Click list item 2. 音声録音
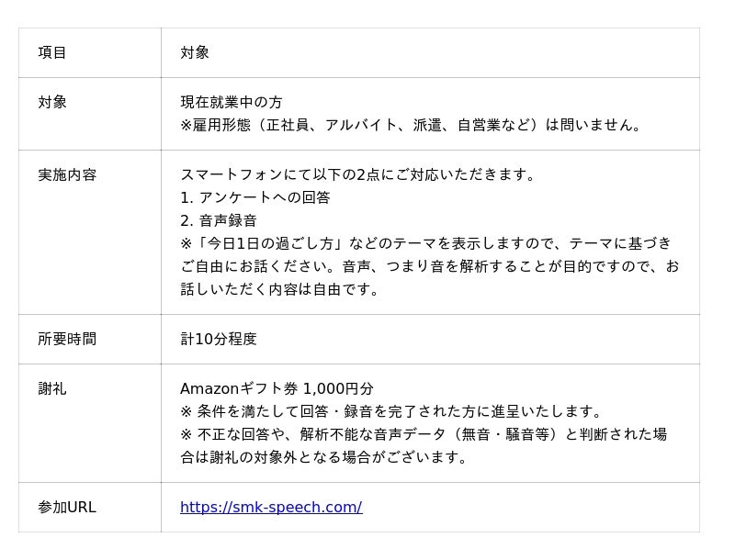The image size is (735, 560). [x=219, y=220]
